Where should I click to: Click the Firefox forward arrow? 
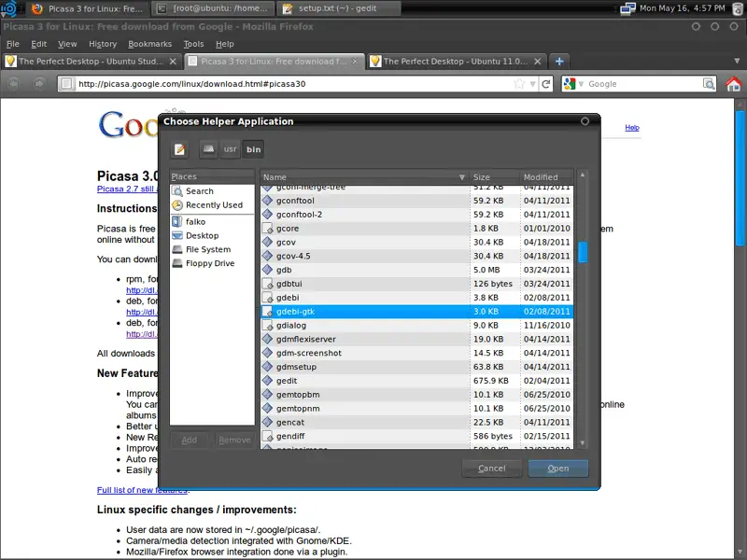pos(39,84)
